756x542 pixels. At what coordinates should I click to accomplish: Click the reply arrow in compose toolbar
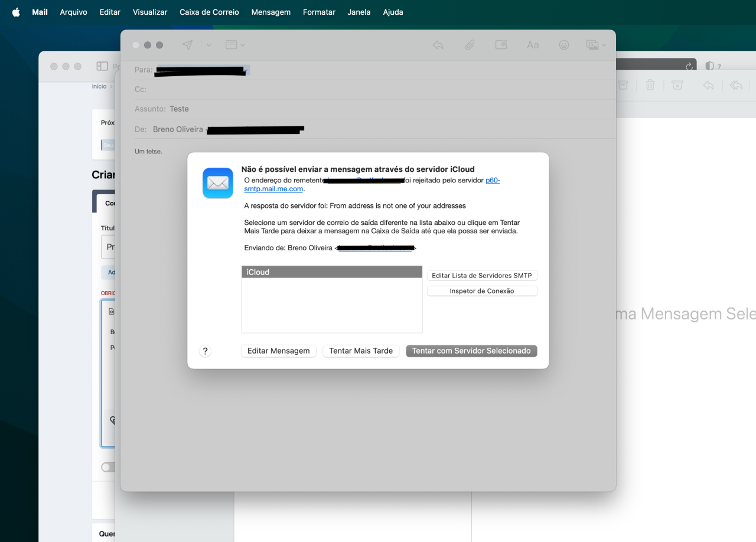438,45
